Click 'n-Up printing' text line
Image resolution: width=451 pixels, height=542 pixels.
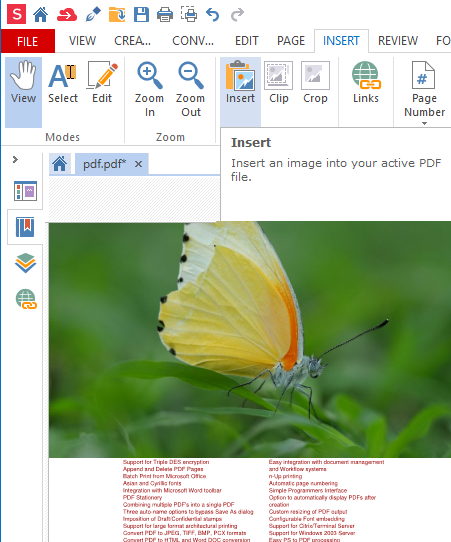coord(285,476)
